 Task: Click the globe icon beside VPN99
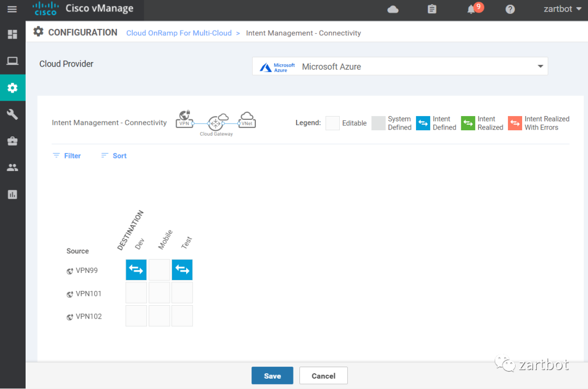[70, 271]
